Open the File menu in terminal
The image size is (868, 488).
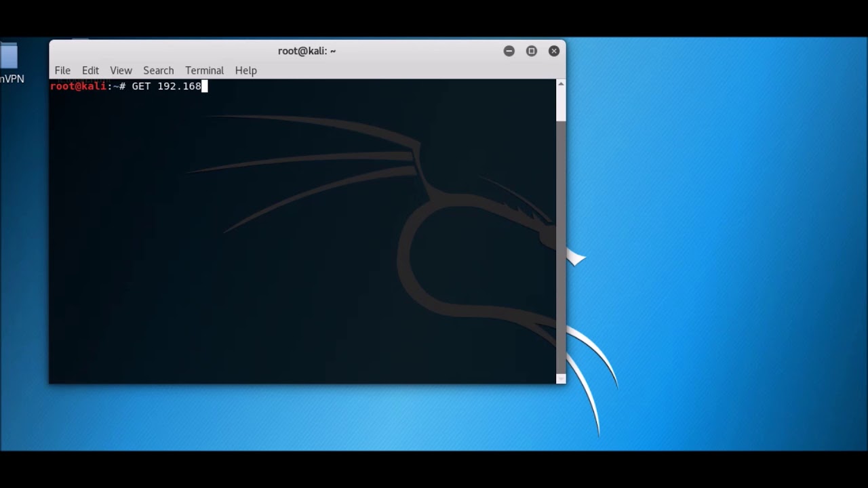point(62,70)
